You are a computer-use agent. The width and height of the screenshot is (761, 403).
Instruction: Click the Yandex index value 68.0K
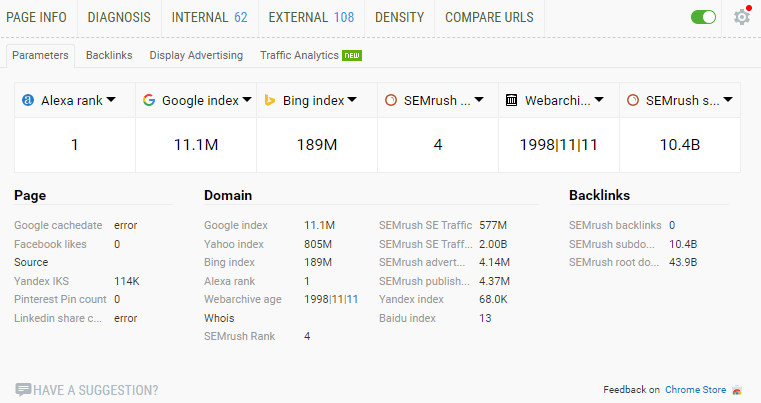(493, 299)
